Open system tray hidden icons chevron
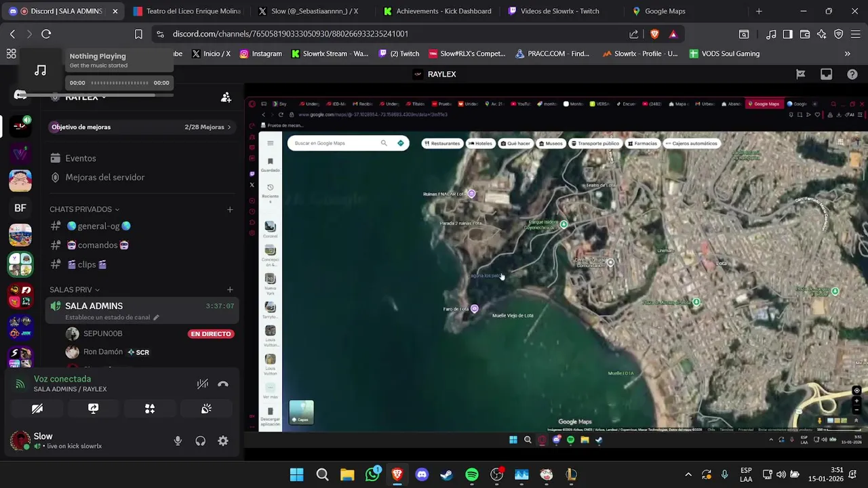 click(x=688, y=474)
